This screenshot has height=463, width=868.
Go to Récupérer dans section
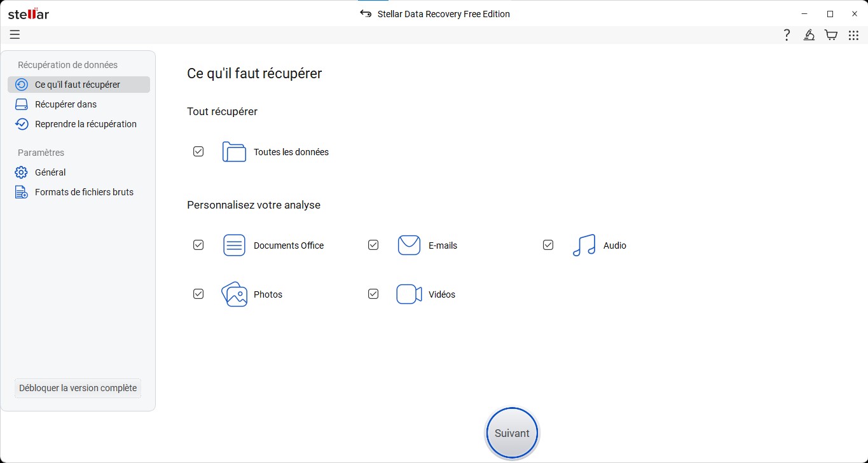(x=79, y=104)
